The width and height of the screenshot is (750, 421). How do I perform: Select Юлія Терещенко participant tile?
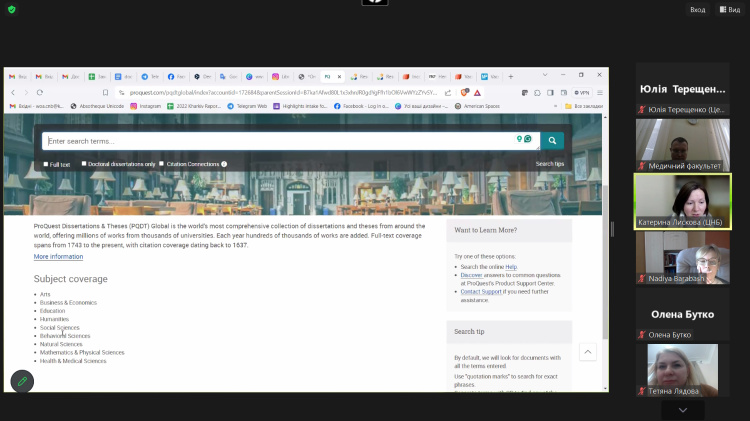tap(683, 89)
